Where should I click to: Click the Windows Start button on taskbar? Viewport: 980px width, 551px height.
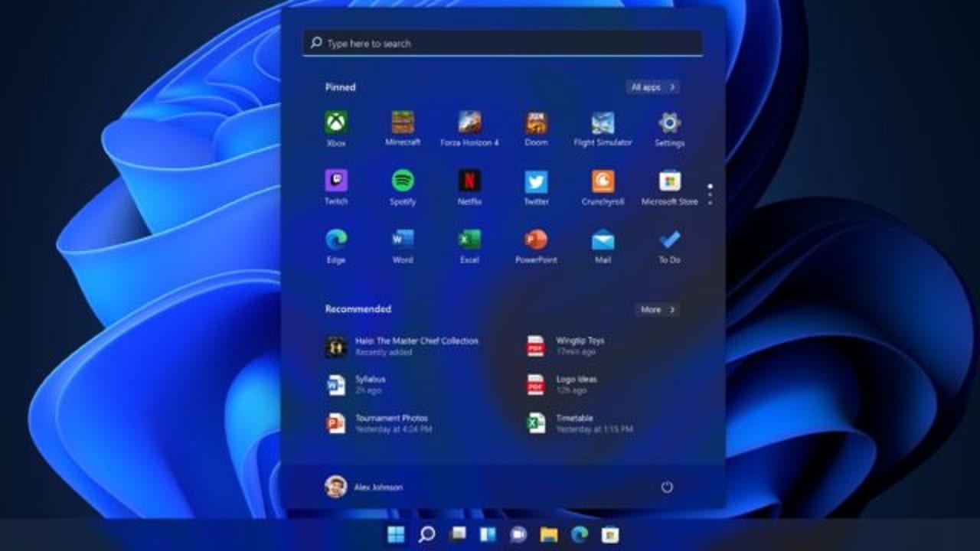[396, 535]
